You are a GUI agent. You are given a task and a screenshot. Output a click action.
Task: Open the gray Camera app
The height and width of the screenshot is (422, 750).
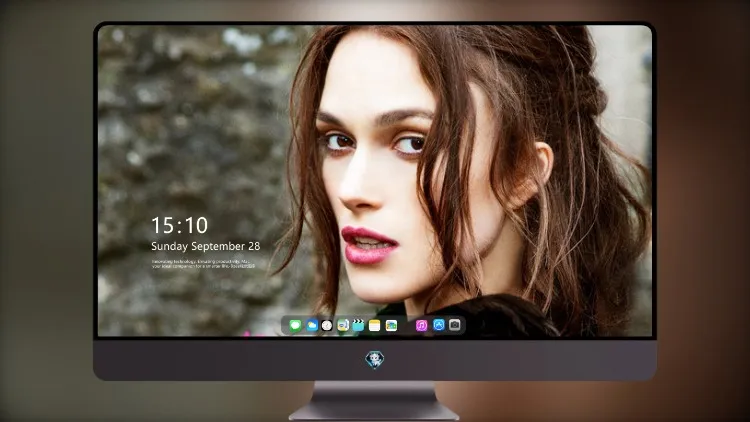(x=455, y=325)
